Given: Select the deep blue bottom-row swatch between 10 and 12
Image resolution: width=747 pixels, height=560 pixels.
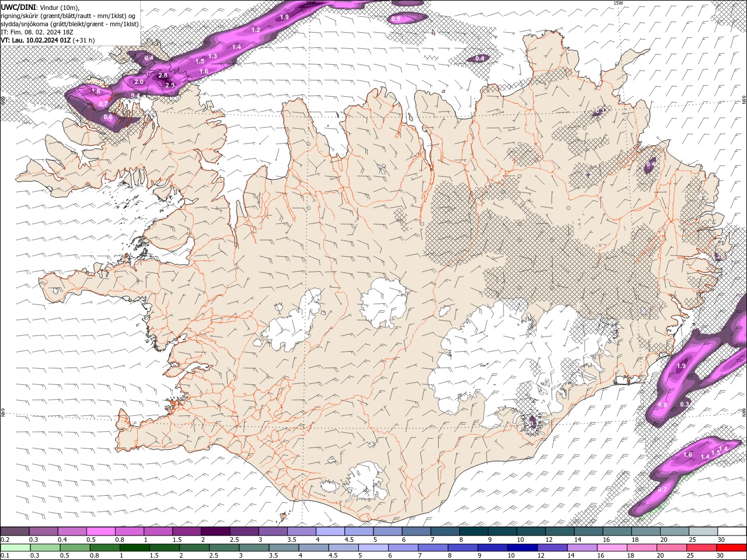Looking at the screenshot, I should [x=522, y=547].
